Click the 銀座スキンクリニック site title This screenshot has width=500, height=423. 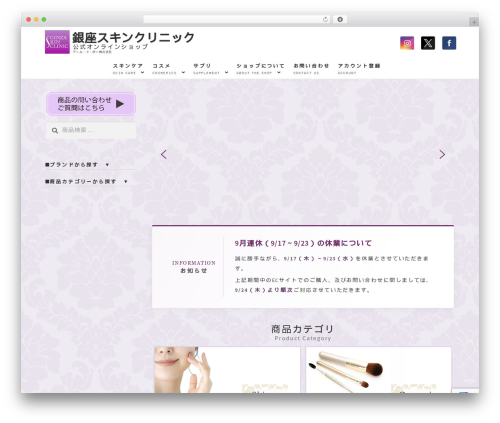click(133, 37)
